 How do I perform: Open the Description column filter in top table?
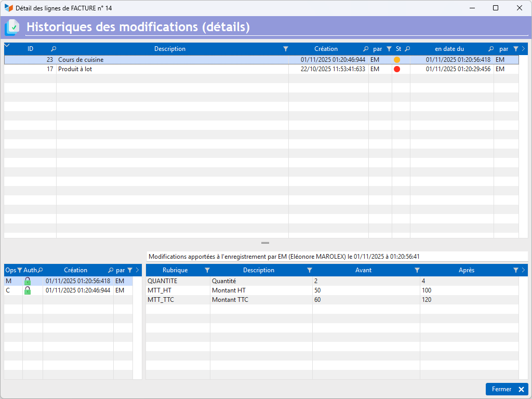coord(286,49)
